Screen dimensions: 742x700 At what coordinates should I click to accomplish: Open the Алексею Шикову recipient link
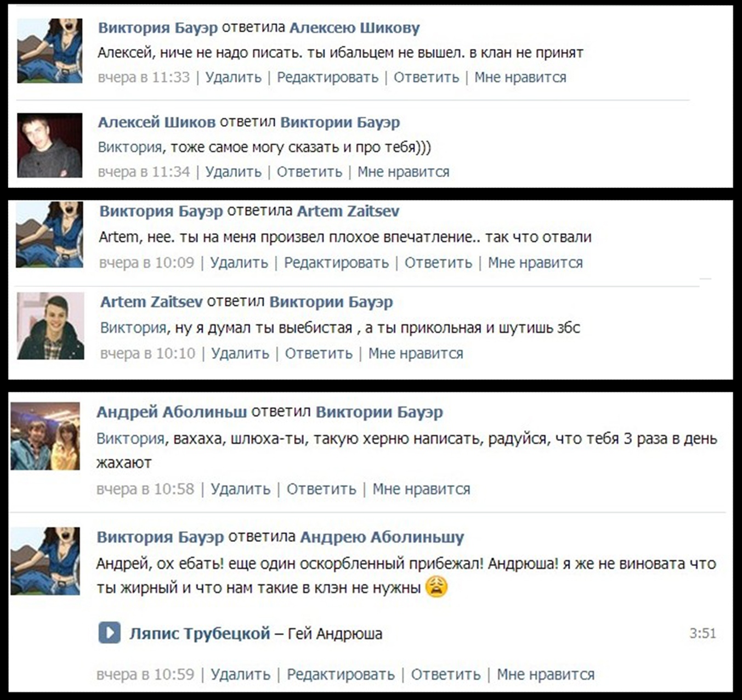pos(354,28)
